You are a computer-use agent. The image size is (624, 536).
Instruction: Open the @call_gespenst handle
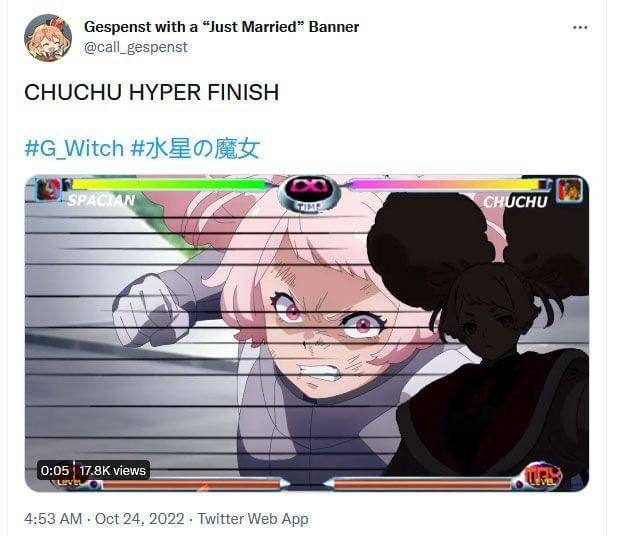tap(136, 47)
